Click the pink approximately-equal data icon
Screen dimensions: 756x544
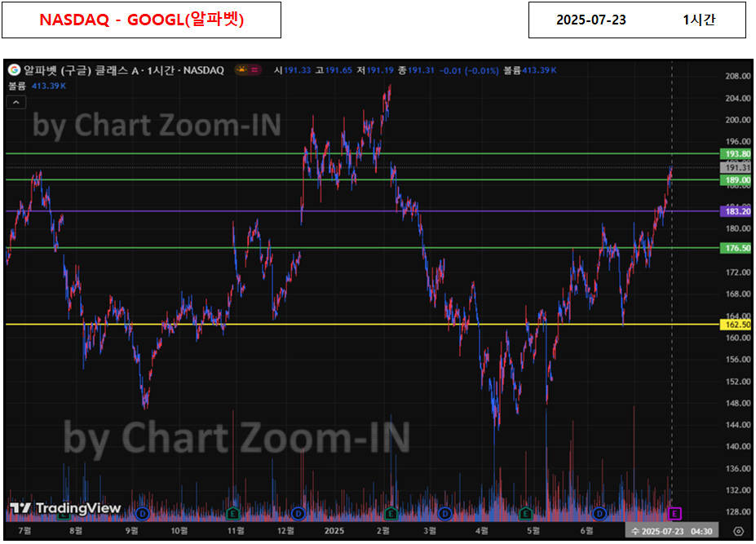pos(254,70)
